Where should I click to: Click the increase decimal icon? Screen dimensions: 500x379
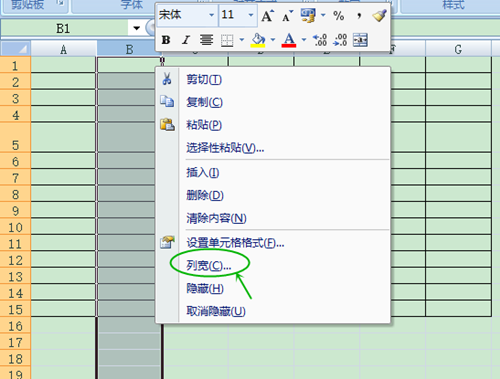(320, 40)
